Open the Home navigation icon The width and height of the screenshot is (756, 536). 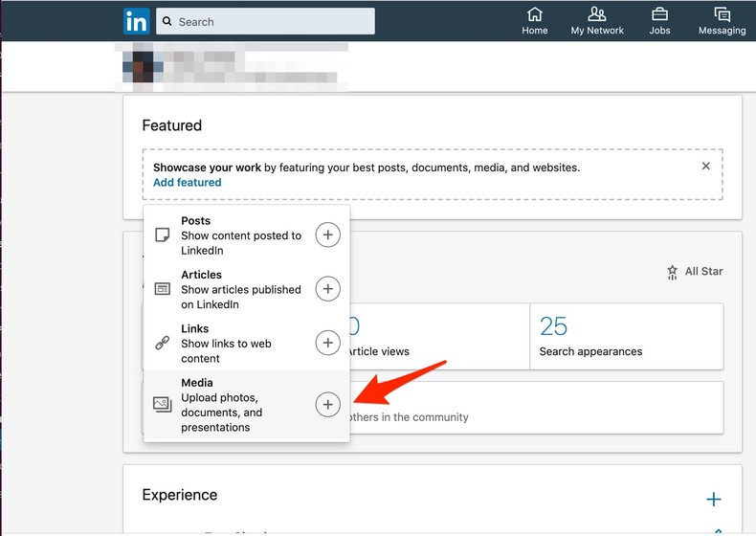pyautogui.click(x=535, y=14)
